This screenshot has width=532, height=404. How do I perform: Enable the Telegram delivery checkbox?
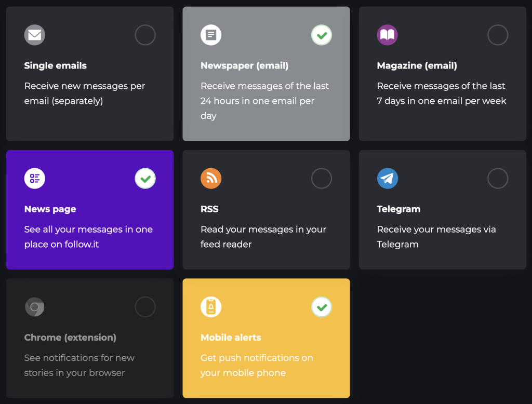(498, 179)
